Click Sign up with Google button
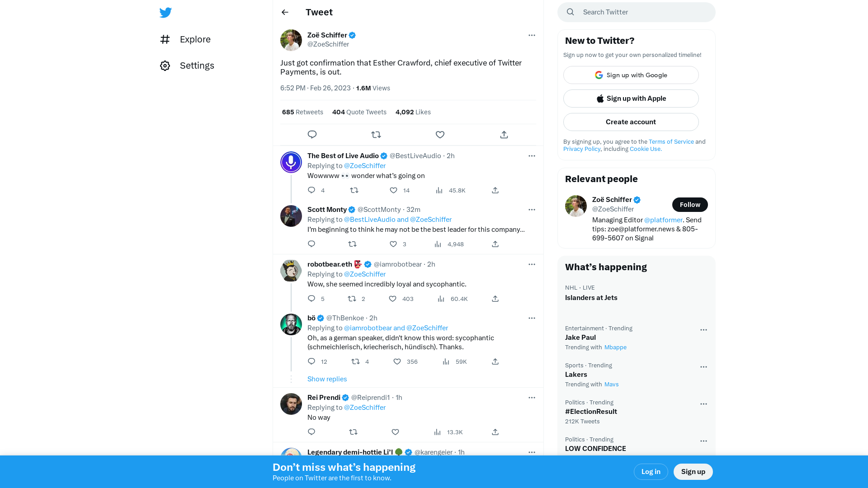This screenshot has width=868, height=488. pyautogui.click(x=631, y=75)
